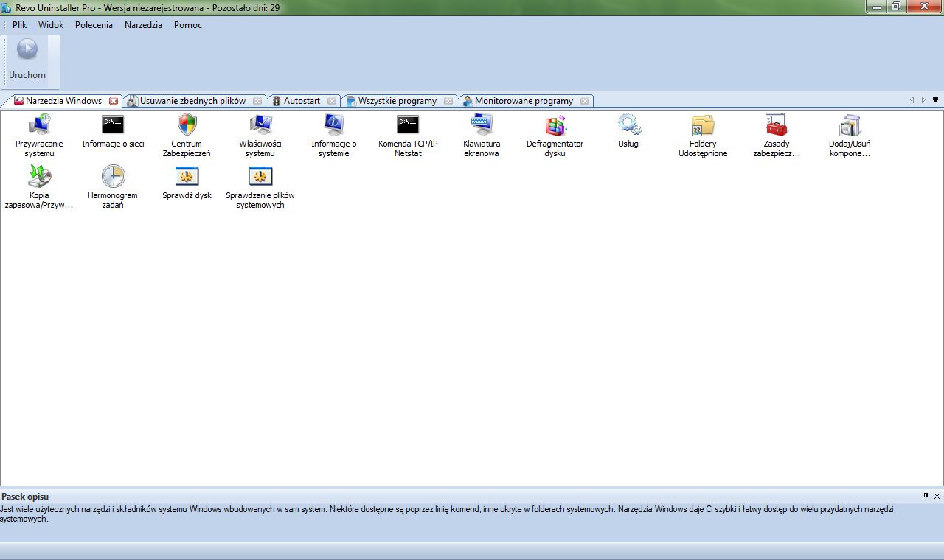
Task: Close the Usuwanie zbędnych plików tab
Action: [257, 101]
